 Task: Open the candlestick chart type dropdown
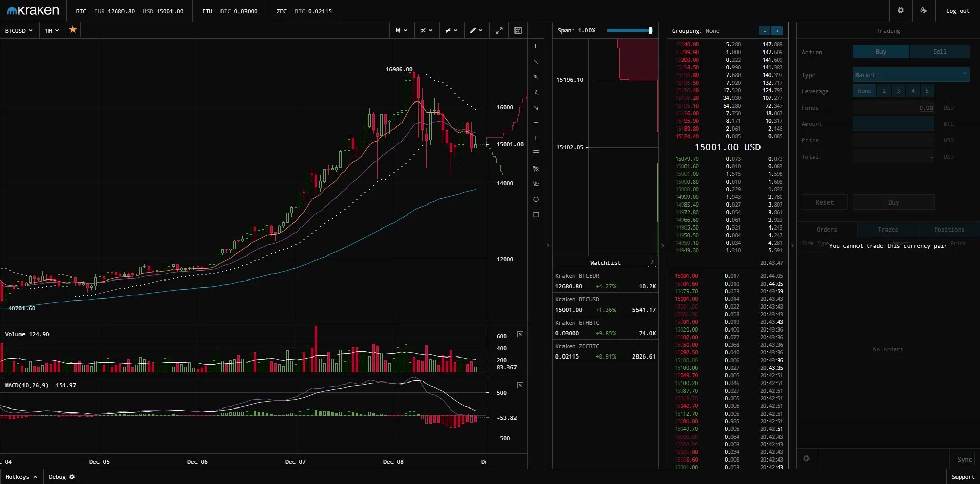pos(401,31)
